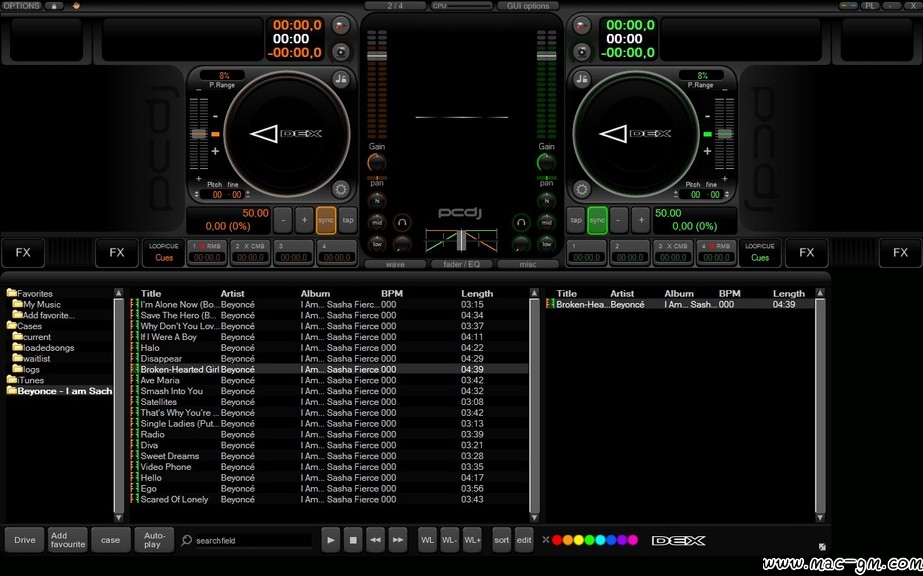Viewport: 923px width, 576px height.
Task: Toggle right deck LOOP/CUE Cues mode
Action: pos(760,252)
